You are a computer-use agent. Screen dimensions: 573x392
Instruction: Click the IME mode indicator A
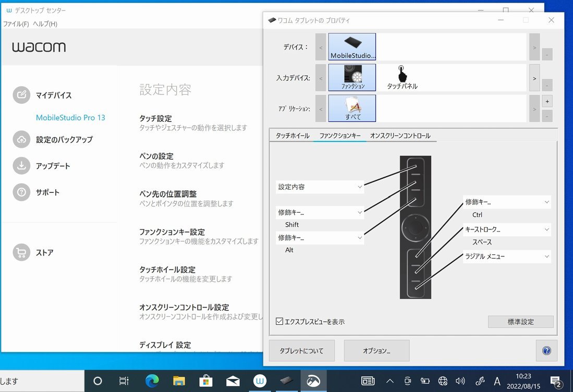497,382
